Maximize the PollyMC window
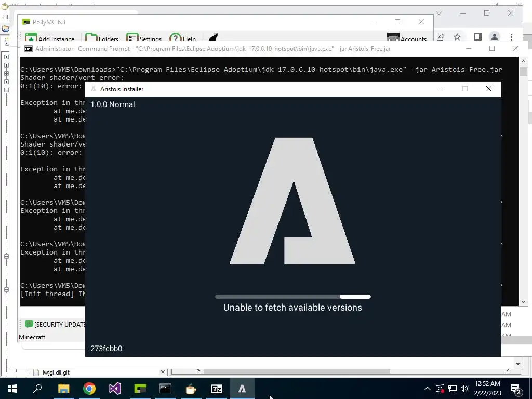The width and height of the screenshot is (532, 399). pos(397,22)
